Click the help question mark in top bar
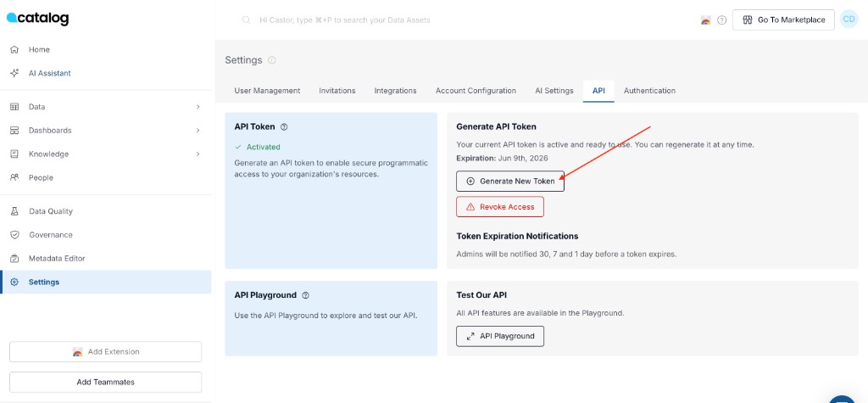 721,20
